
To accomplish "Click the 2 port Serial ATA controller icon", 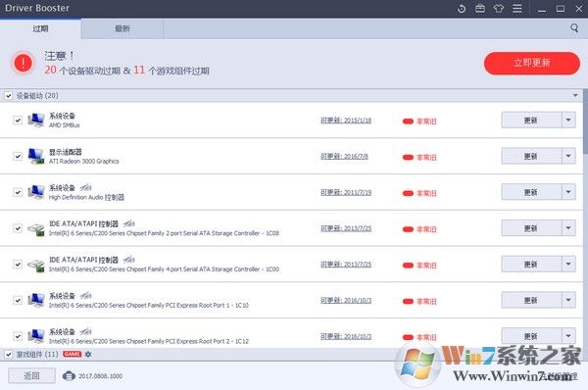I will click(x=36, y=228).
